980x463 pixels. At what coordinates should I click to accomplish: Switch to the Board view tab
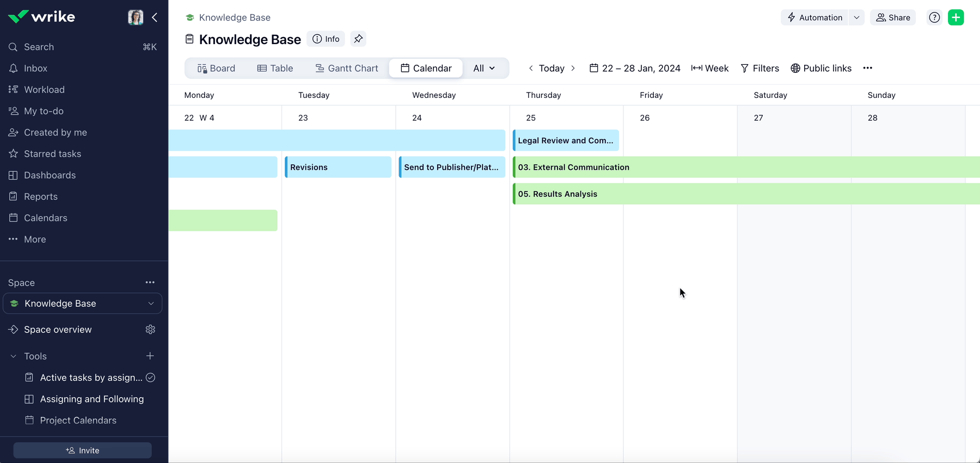pyautogui.click(x=216, y=68)
